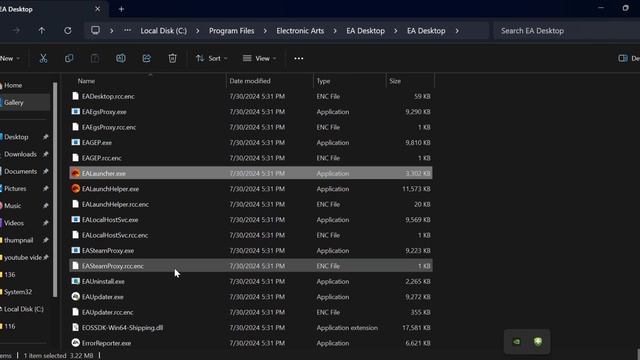The height and width of the screenshot is (360, 640).
Task: Open Videos in navigation pane
Action: (x=14, y=223)
